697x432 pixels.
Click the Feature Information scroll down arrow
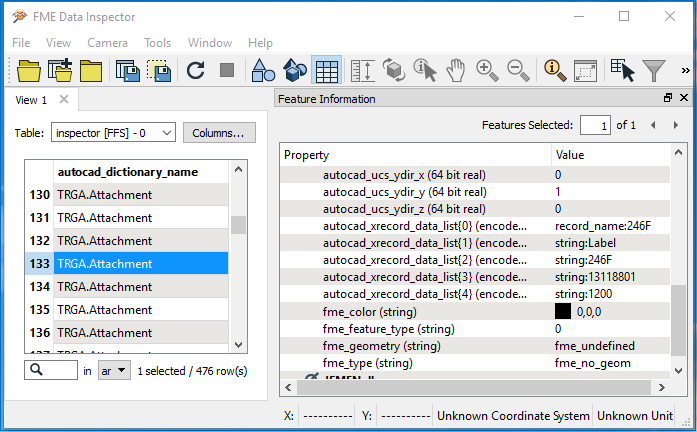coord(678,371)
